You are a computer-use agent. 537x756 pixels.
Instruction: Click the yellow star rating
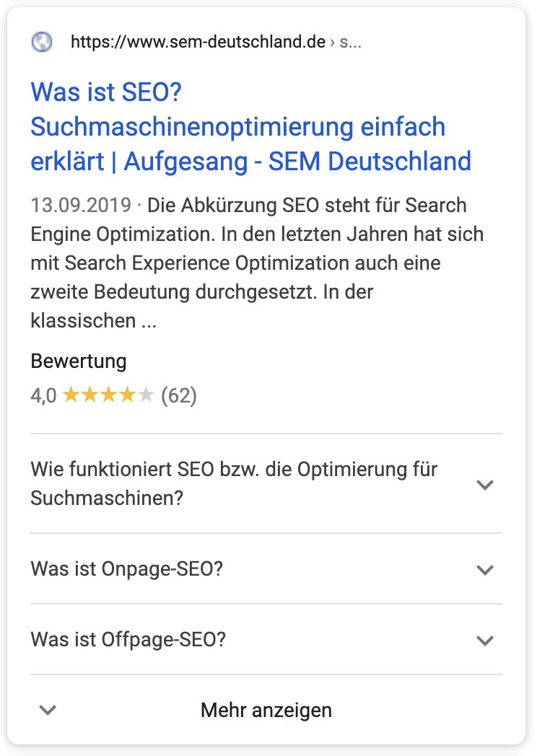(x=99, y=395)
